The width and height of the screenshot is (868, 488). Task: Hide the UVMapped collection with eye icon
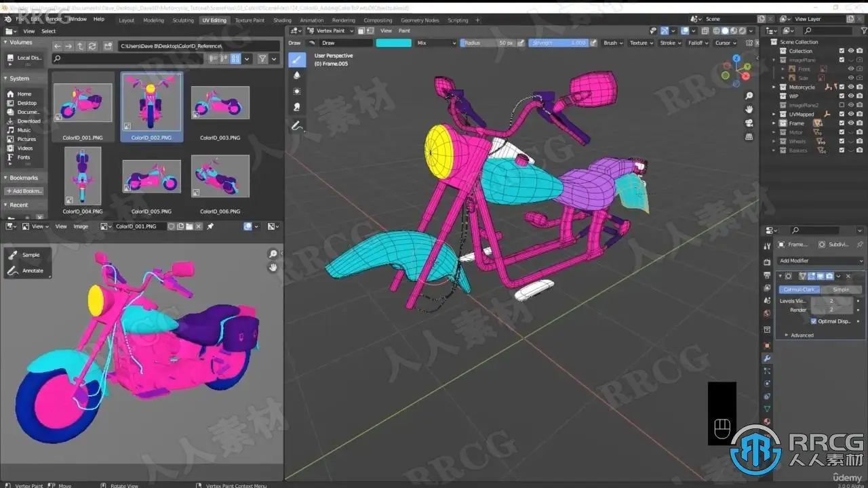click(x=851, y=114)
